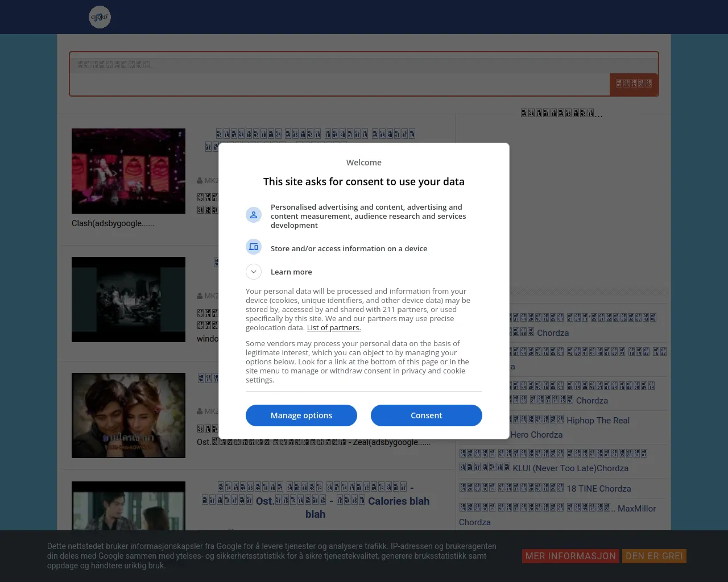Accept with the Consent button
The width and height of the screenshot is (728, 582).
tap(427, 415)
